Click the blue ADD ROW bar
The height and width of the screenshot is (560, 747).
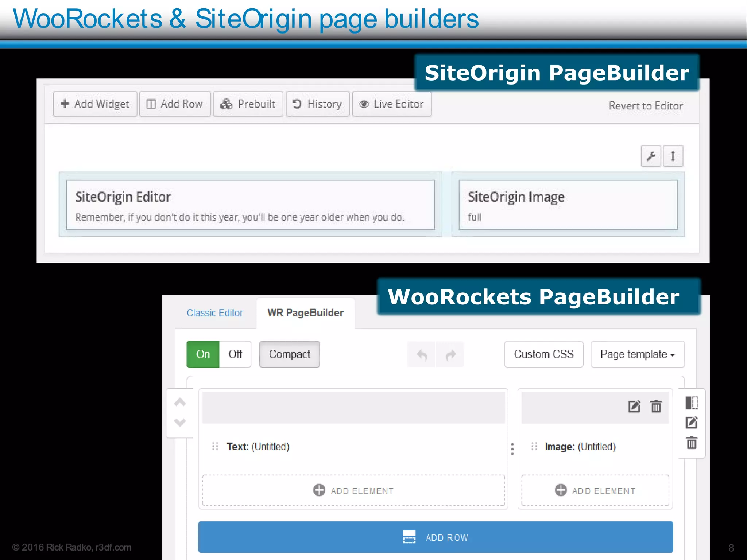pos(436,537)
